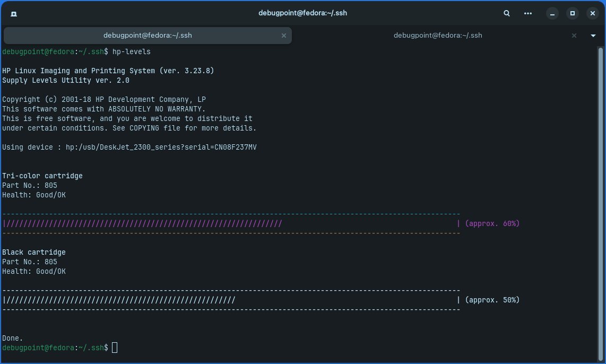The image size is (606, 364).
Task: Click Part No. under Tri-color cartridge
Action: [x=30, y=186]
